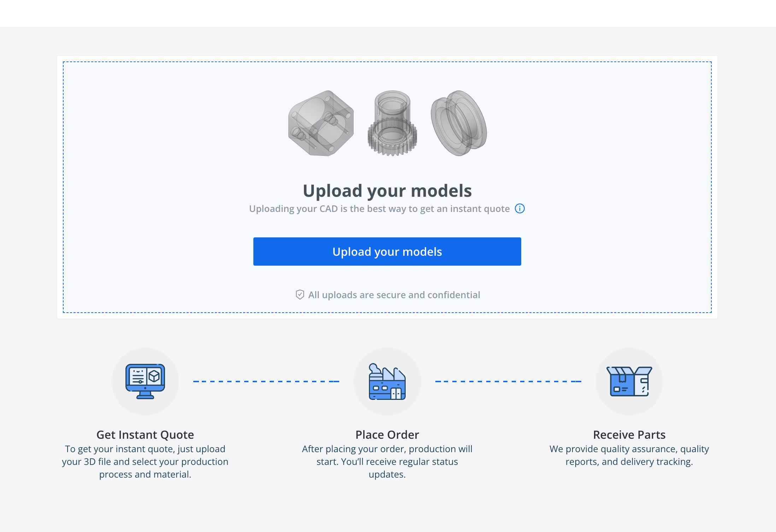This screenshot has width=776, height=532.
Task: Click the dashed line between order and parts
Action: tap(508, 382)
